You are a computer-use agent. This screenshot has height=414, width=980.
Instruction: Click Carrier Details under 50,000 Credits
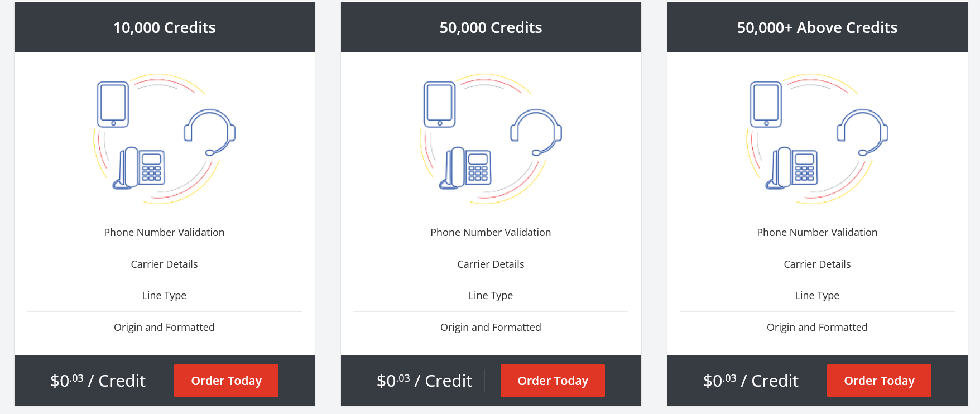click(x=491, y=264)
